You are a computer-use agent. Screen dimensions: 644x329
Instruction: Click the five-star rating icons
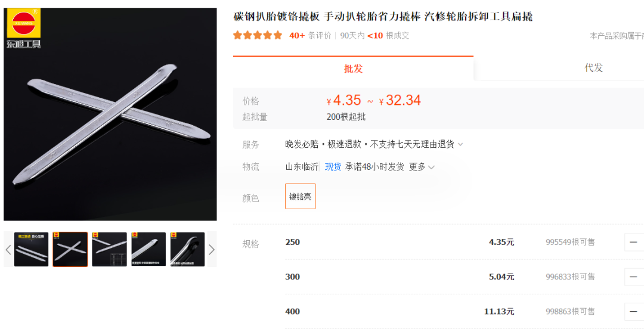coord(258,35)
